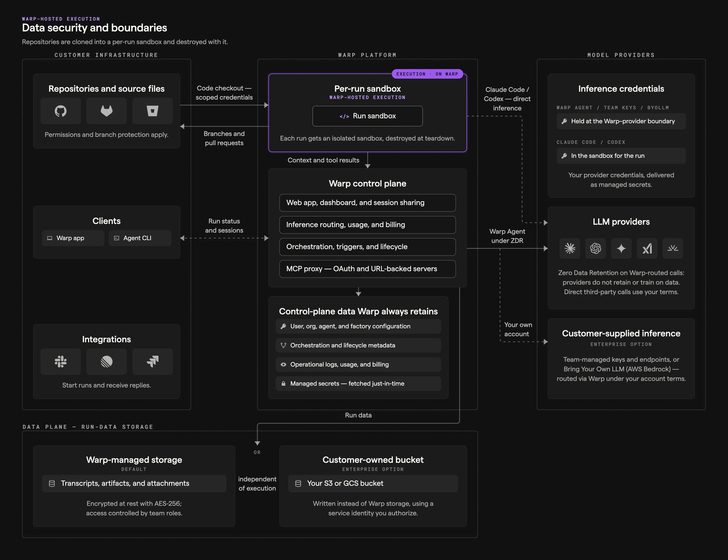Click the database icon beside Transcripts, artifacts, and attachments

[52, 483]
